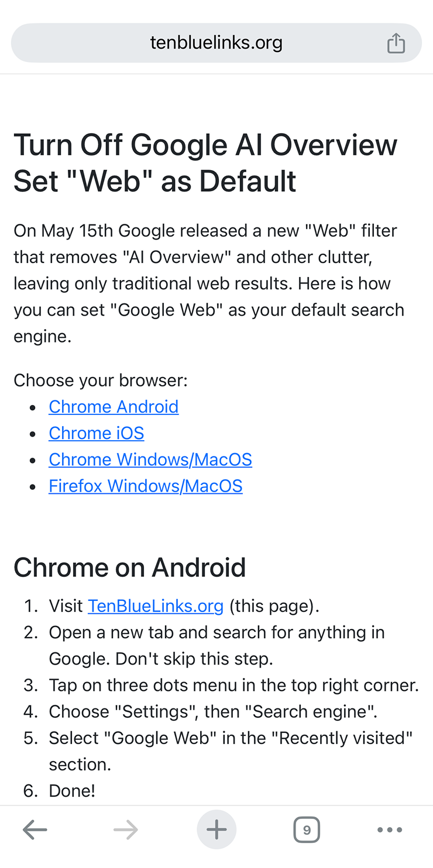
Task: Go back with the left arrow
Action: click(x=35, y=829)
